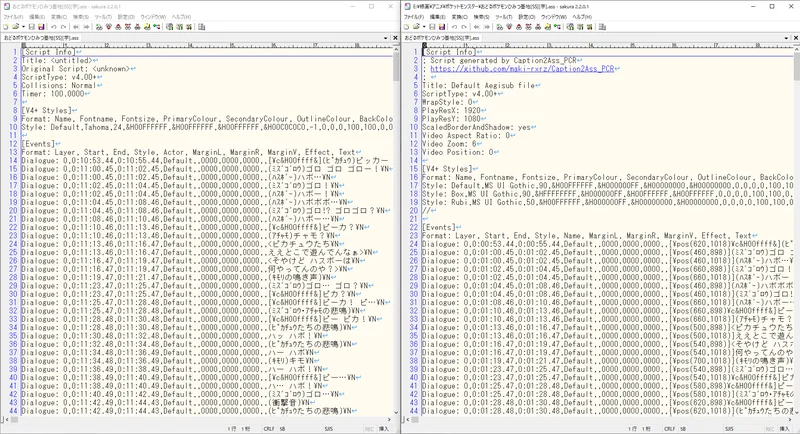Select the .ass file tab in right window
Viewport: 800px width, 434px height.
443,38
